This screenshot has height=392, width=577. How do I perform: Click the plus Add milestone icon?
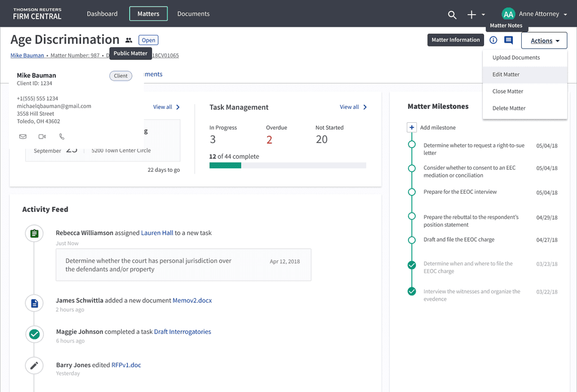click(x=412, y=127)
